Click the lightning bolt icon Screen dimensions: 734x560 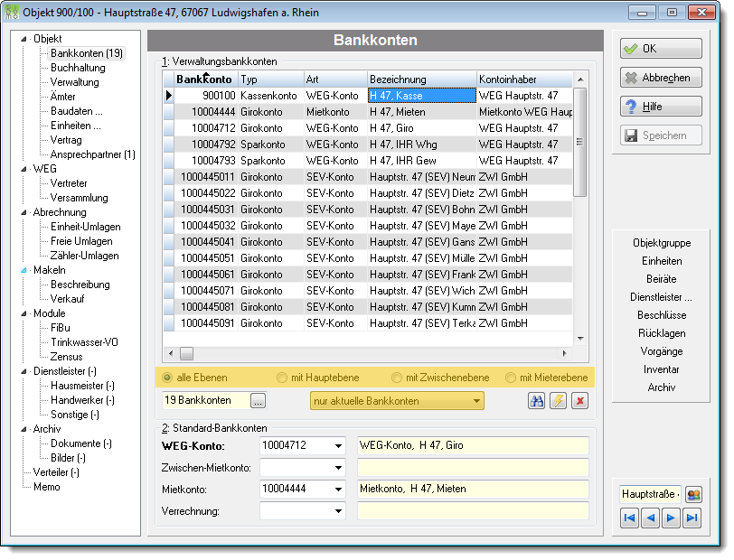click(x=558, y=401)
